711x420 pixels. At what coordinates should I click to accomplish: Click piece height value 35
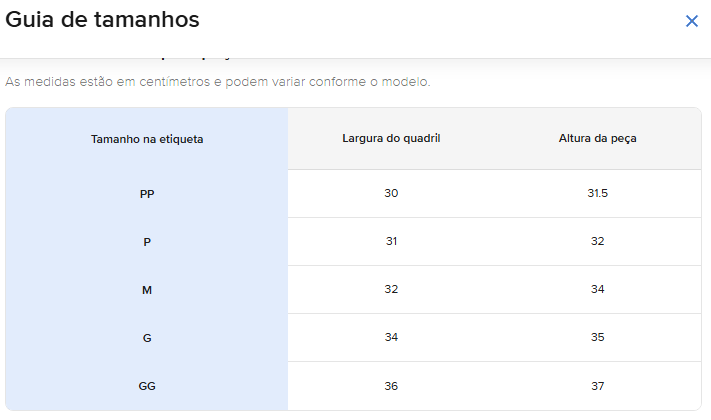click(x=598, y=337)
